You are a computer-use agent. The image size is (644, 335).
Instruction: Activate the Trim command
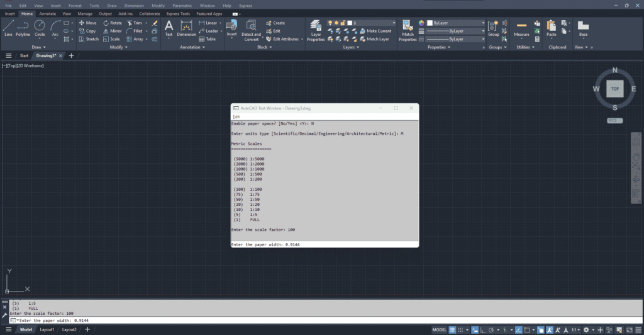(135, 23)
